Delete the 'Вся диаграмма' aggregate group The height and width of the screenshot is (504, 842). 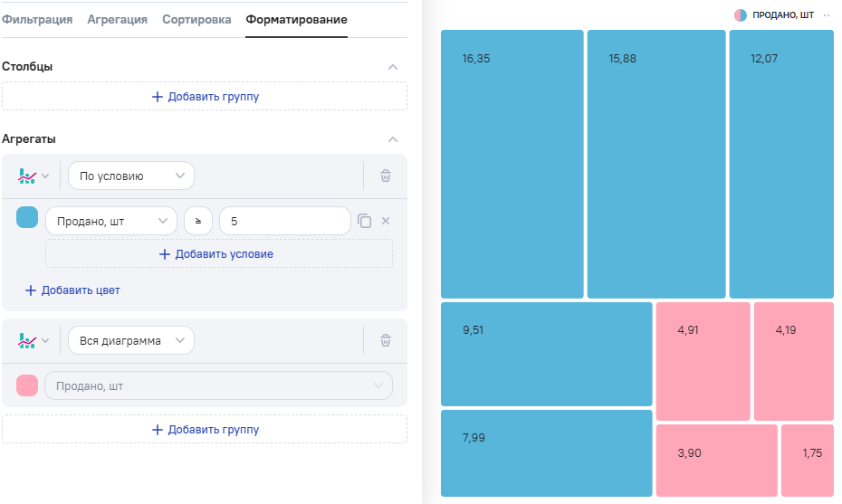pos(386,341)
